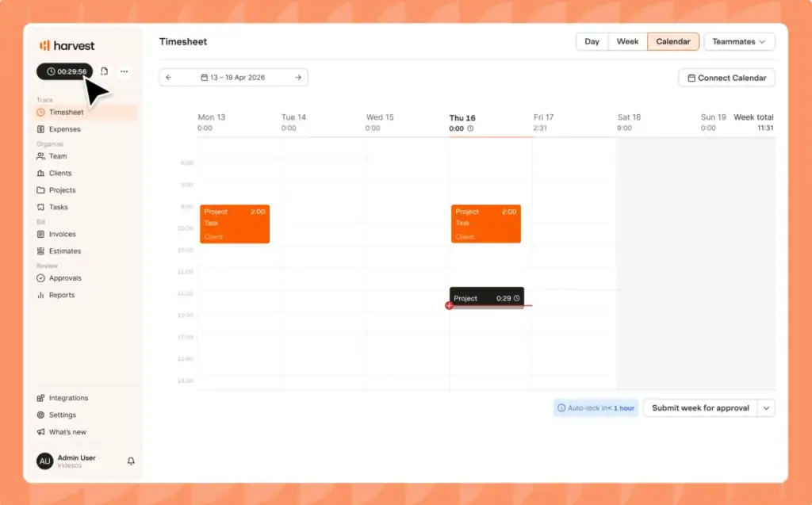Expand the submit approval options chevron
This screenshot has width=812, height=505.
coord(766,408)
